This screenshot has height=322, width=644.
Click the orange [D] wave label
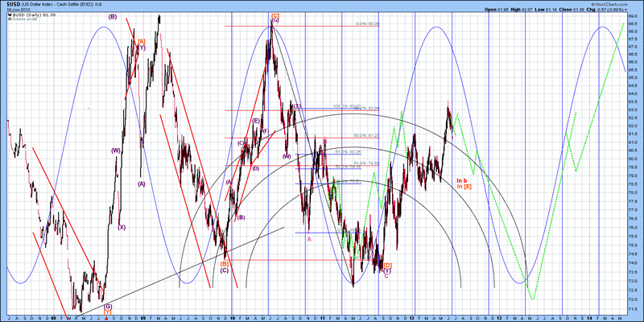[x=388, y=265]
